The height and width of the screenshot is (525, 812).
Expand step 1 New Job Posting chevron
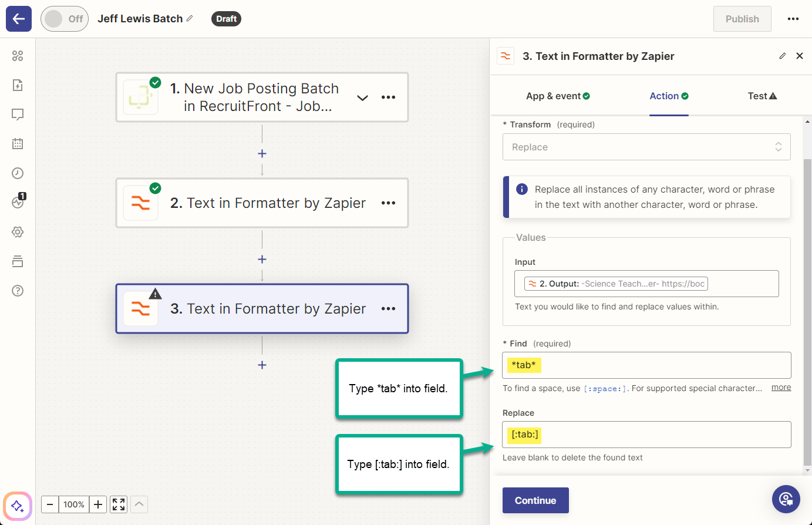click(x=363, y=97)
